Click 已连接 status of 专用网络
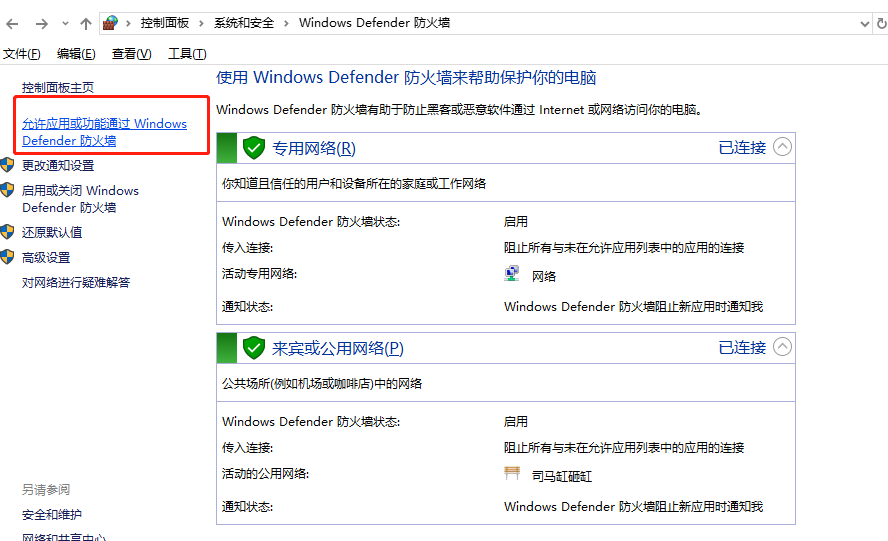Screen dimensions: 888x541 click(742, 147)
